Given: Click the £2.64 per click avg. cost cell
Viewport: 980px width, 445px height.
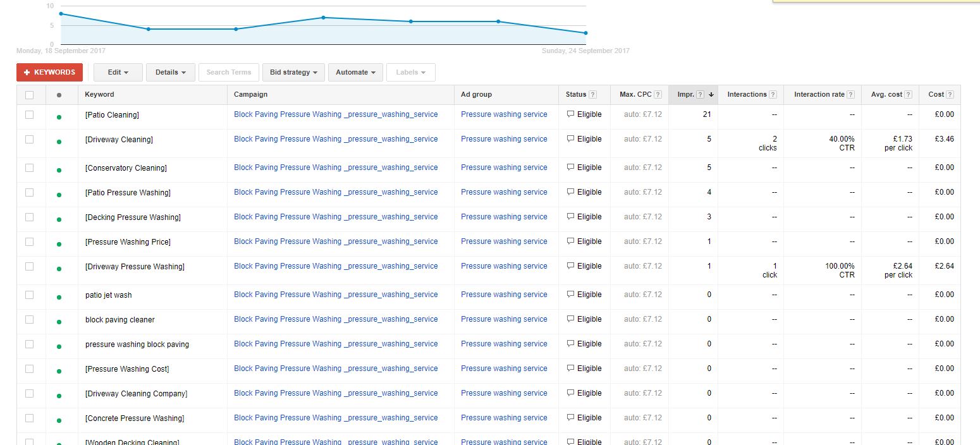Looking at the screenshot, I should (x=898, y=271).
